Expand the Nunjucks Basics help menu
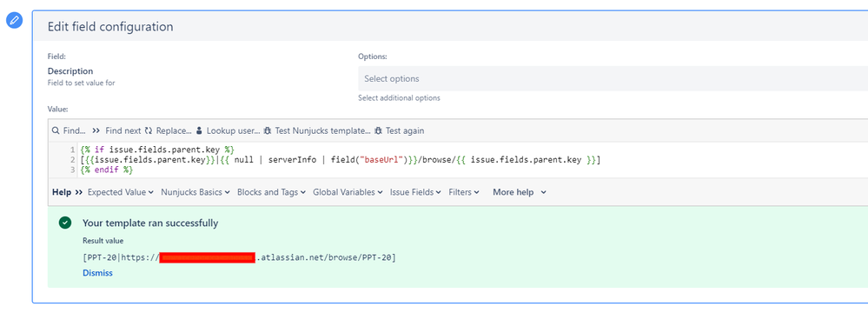868x313 pixels. tap(195, 192)
